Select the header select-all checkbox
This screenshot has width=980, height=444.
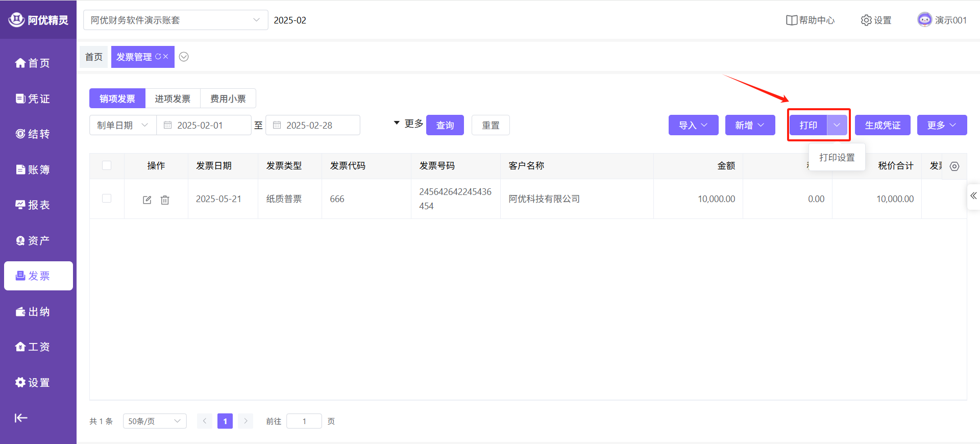107,165
